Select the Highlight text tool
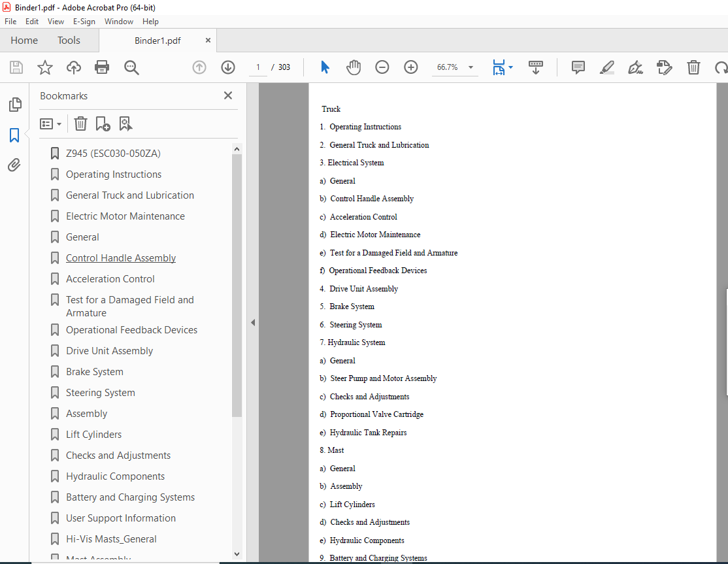The height and width of the screenshot is (564, 728). pyautogui.click(x=607, y=67)
